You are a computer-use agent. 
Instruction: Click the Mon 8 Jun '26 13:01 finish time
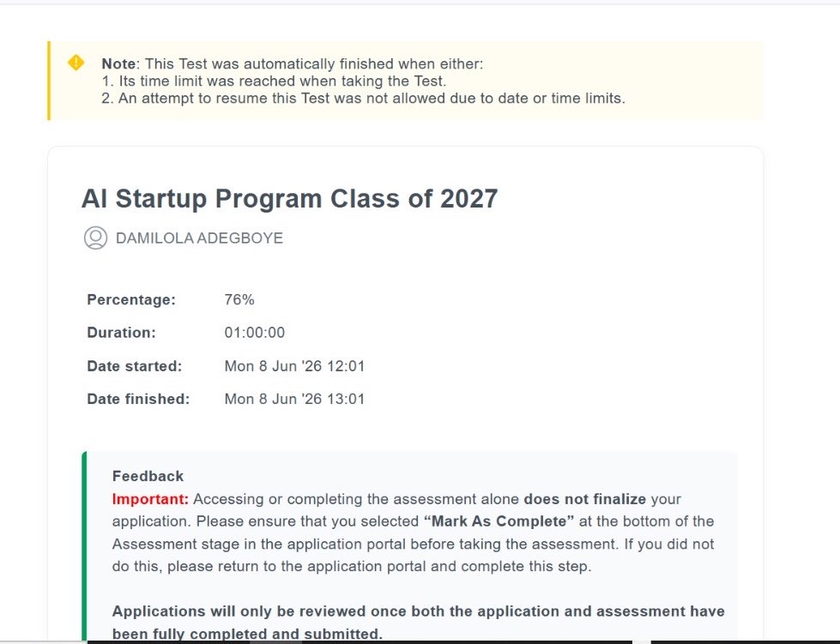[x=294, y=399]
